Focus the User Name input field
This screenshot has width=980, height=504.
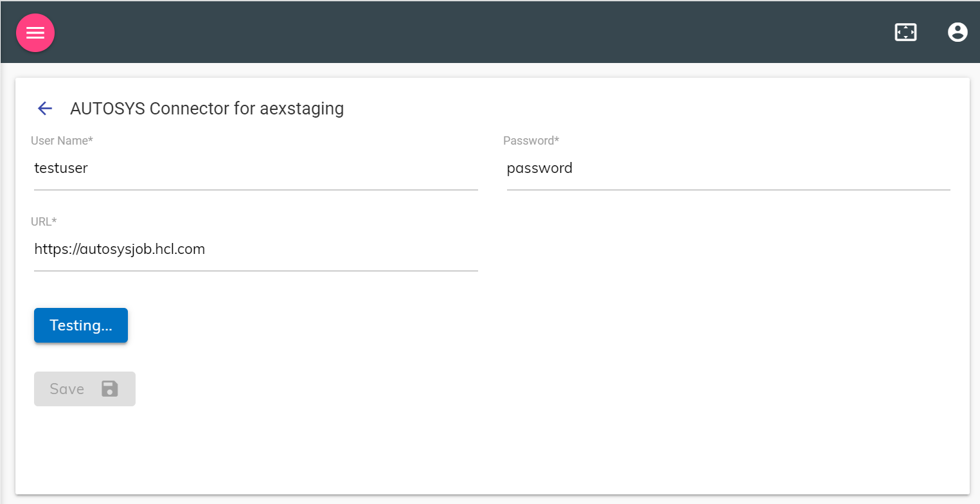(256, 168)
